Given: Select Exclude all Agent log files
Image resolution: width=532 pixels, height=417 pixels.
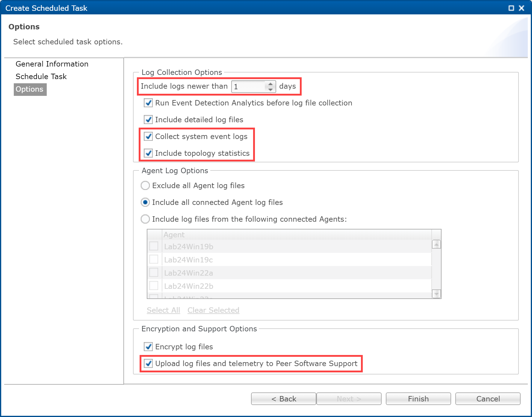Looking at the screenshot, I should (x=145, y=186).
